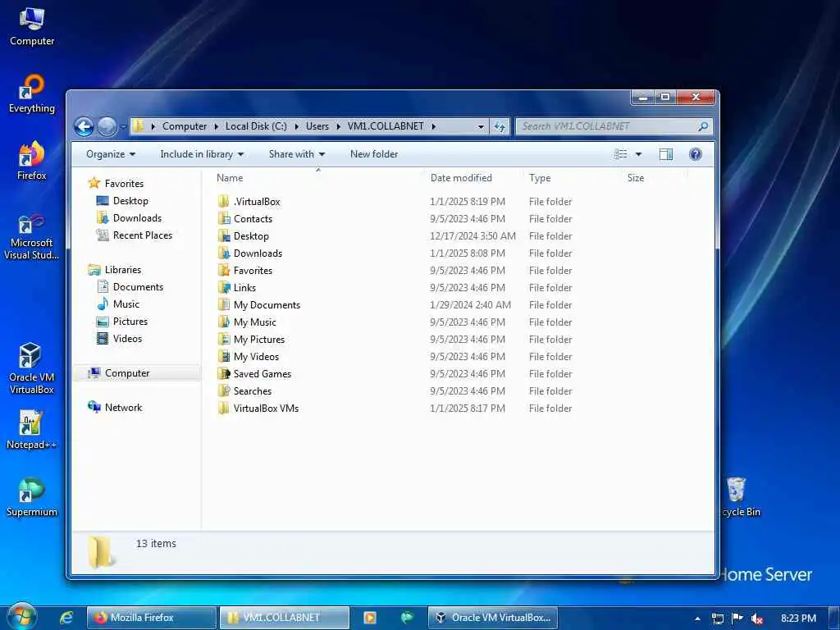Open Supermium desktop shortcut
The image size is (840, 630).
tap(32, 497)
